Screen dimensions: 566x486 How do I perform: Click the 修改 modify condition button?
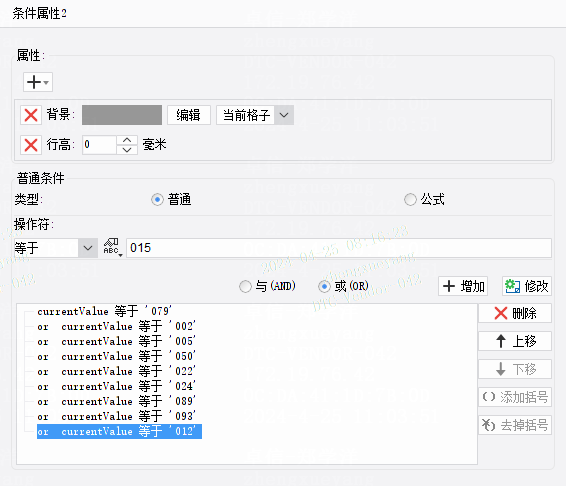(x=527, y=286)
